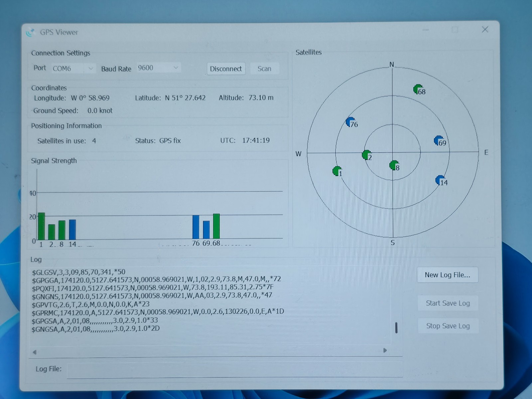Click the log's right scroll arrow

pyautogui.click(x=385, y=350)
